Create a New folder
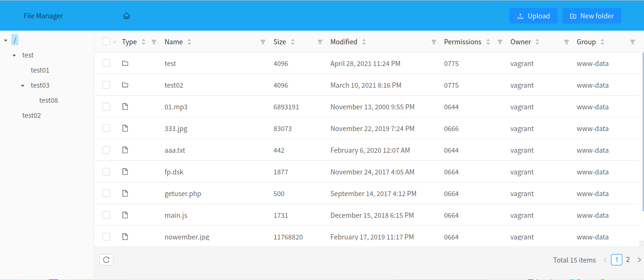644x280 pixels. coord(592,16)
